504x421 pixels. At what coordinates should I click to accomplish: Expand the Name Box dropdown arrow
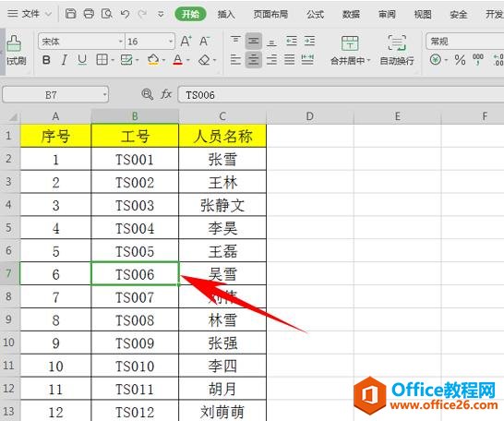coord(104,95)
